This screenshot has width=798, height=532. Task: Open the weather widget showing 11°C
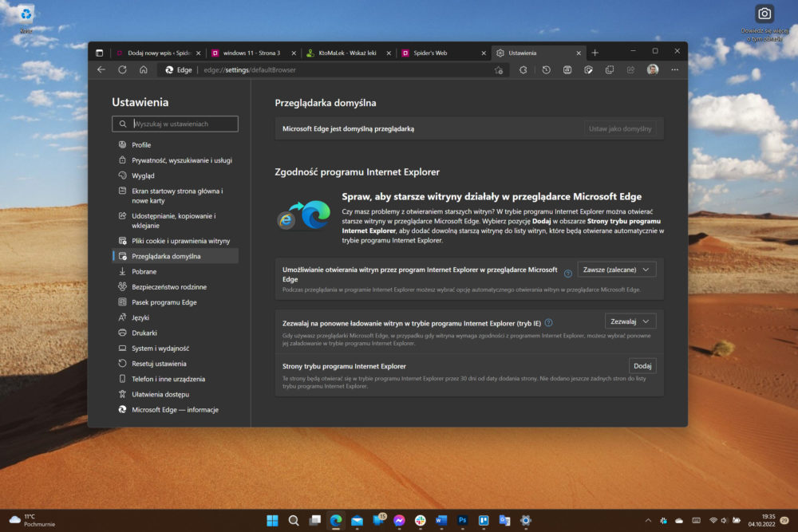[x=33, y=520]
